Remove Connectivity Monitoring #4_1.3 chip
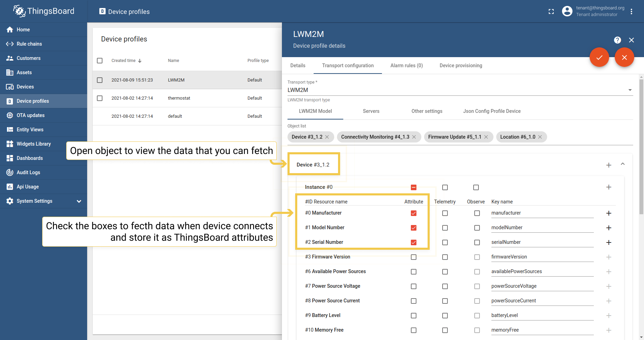The image size is (644, 340). coord(414,137)
